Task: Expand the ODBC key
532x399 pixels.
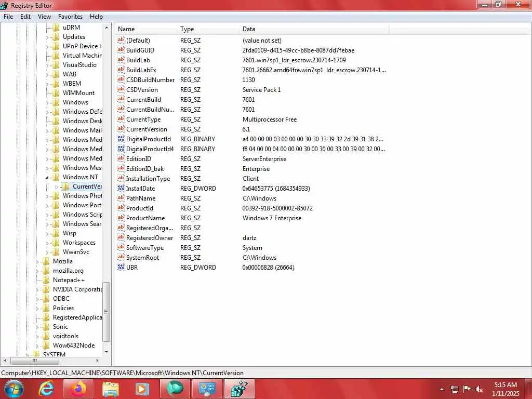Action: pos(37,299)
